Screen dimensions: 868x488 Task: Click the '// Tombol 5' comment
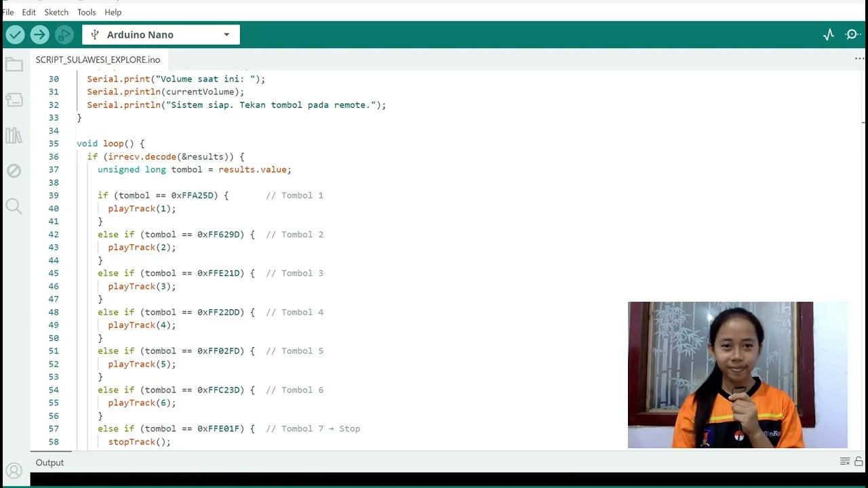294,351
